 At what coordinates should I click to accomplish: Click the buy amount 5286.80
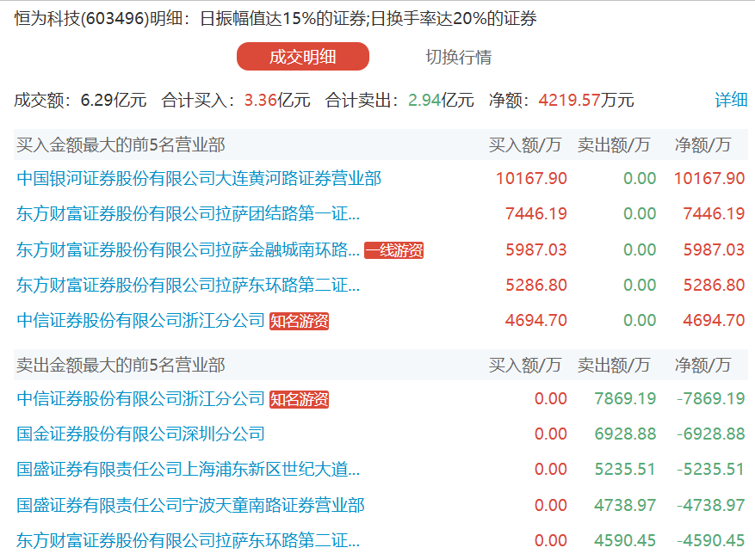(x=536, y=285)
